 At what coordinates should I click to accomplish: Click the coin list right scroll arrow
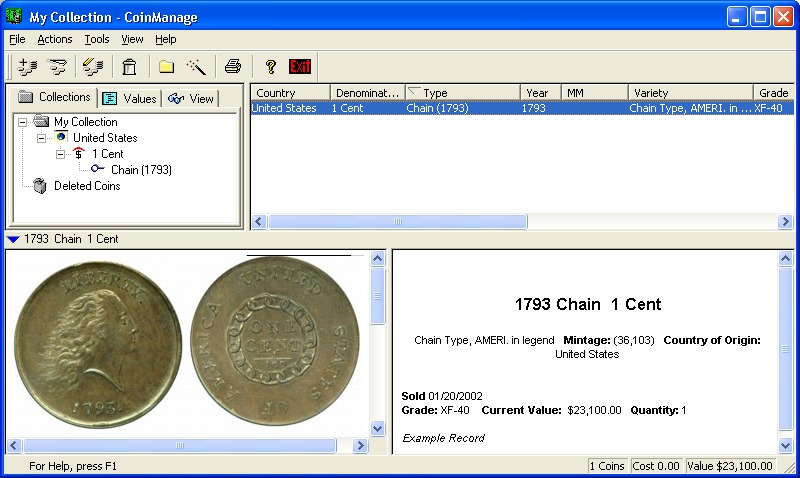[x=785, y=221]
